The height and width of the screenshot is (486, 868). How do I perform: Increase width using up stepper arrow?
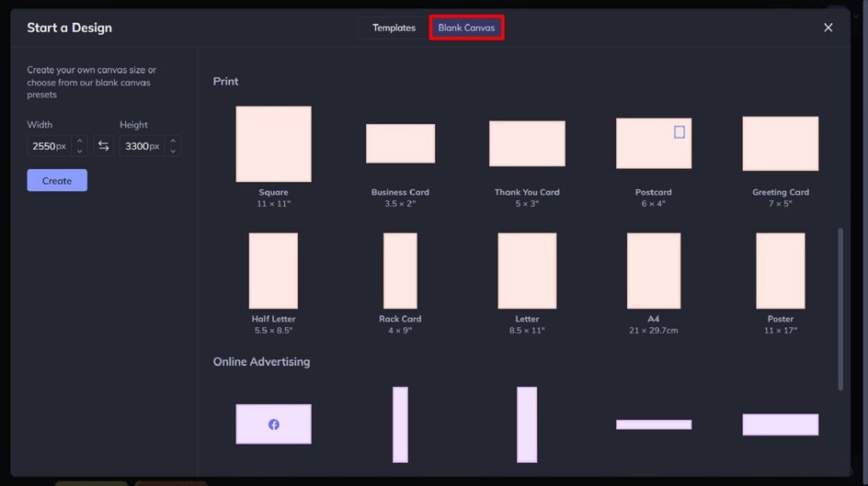pos(80,141)
